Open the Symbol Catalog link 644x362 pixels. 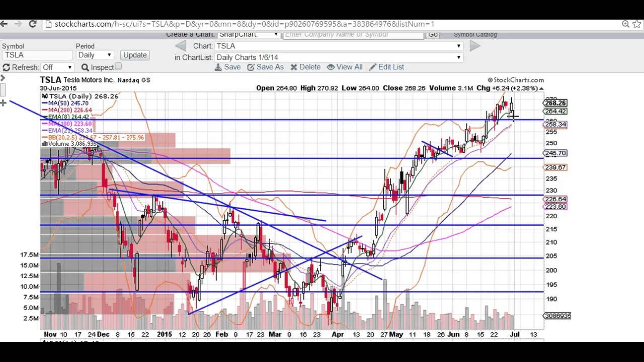(x=475, y=35)
